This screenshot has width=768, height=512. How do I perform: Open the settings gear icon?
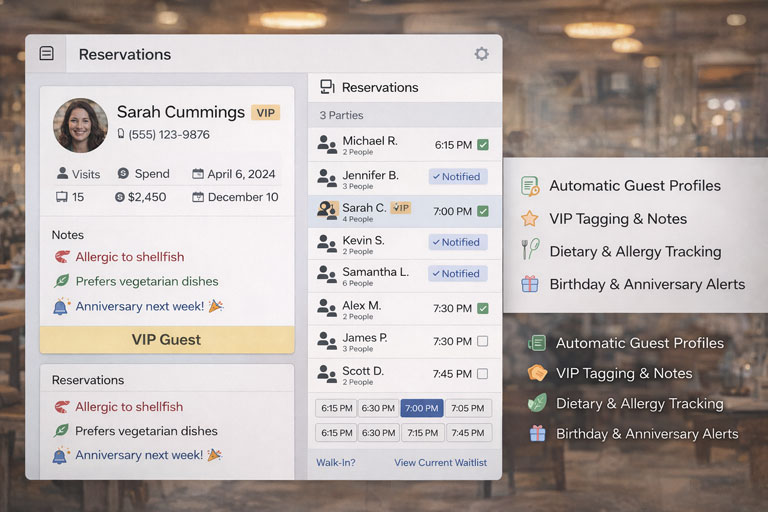[x=481, y=54]
